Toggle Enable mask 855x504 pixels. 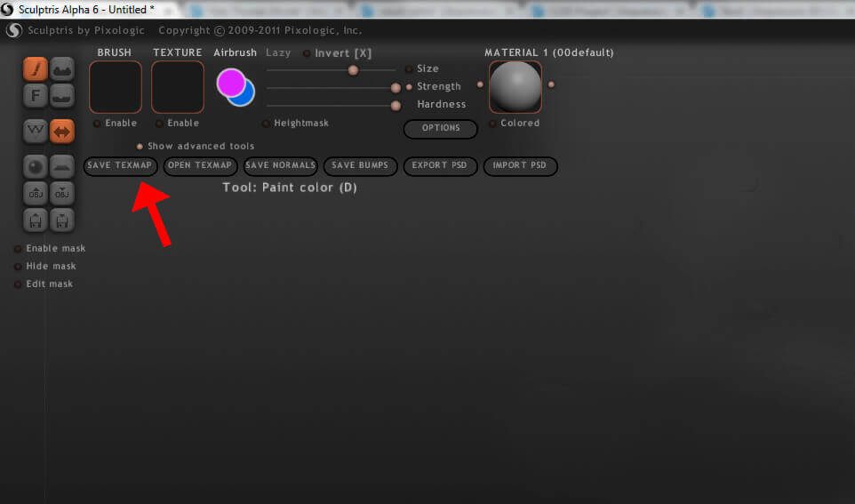(18, 249)
